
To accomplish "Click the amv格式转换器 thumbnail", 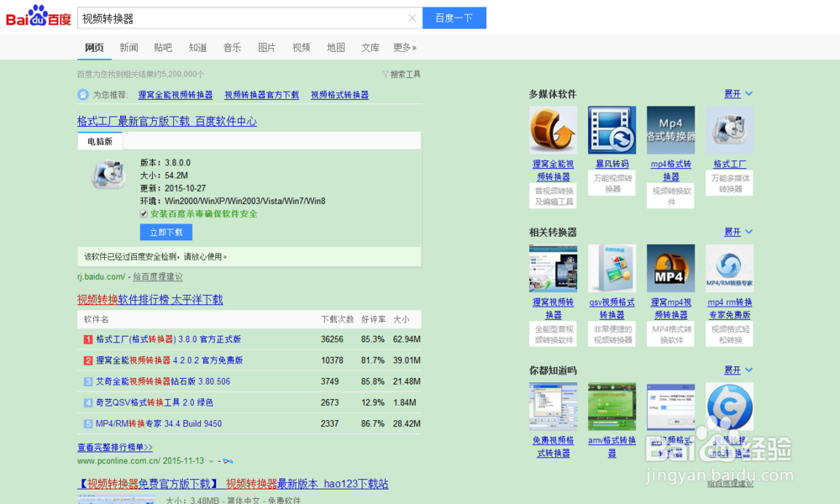I will click(612, 407).
